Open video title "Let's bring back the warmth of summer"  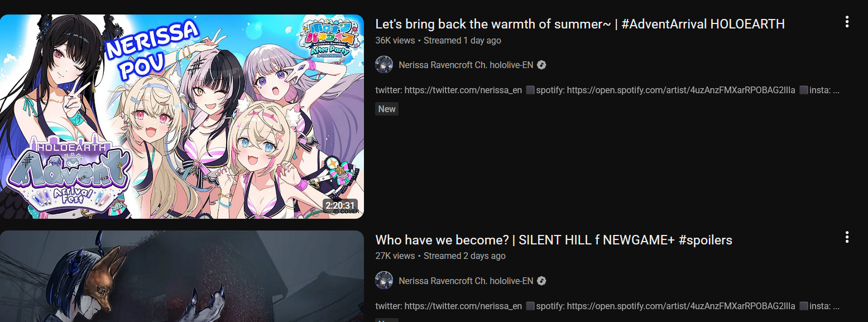pyautogui.click(x=580, y=24)
